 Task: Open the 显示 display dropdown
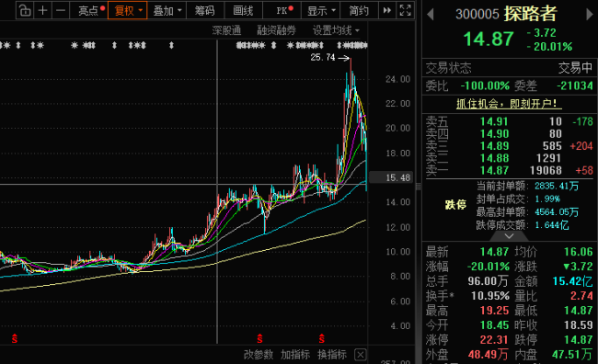pos(320,10)
